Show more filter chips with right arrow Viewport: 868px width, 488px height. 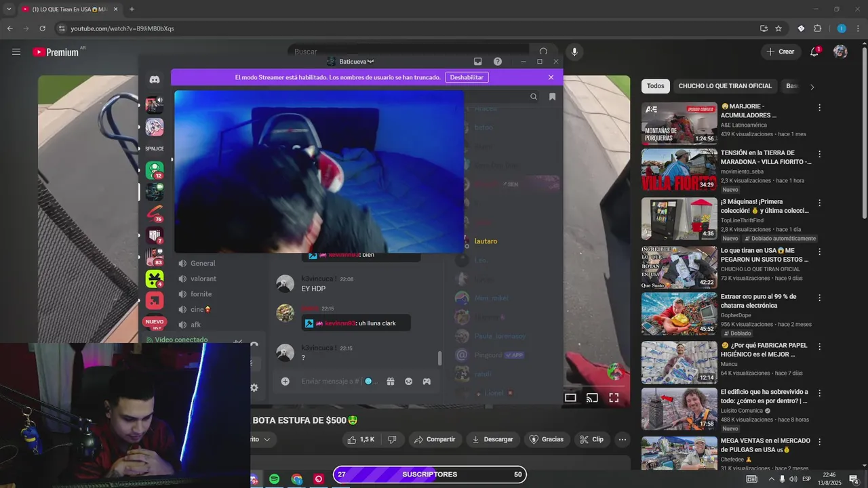point(812,87)
